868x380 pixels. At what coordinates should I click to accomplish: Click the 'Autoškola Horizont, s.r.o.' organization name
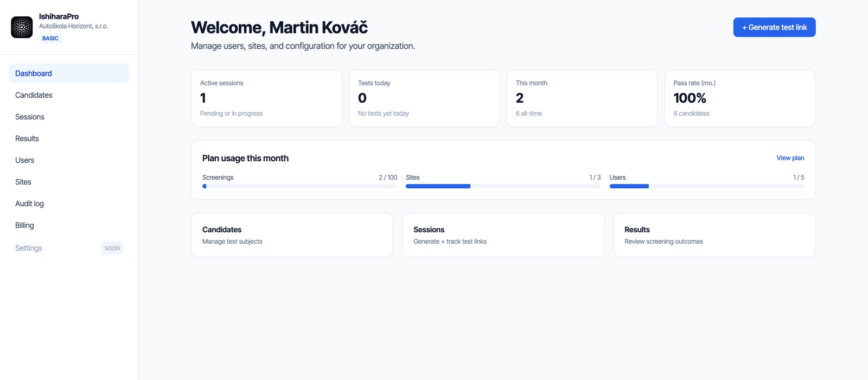point(73,26)
